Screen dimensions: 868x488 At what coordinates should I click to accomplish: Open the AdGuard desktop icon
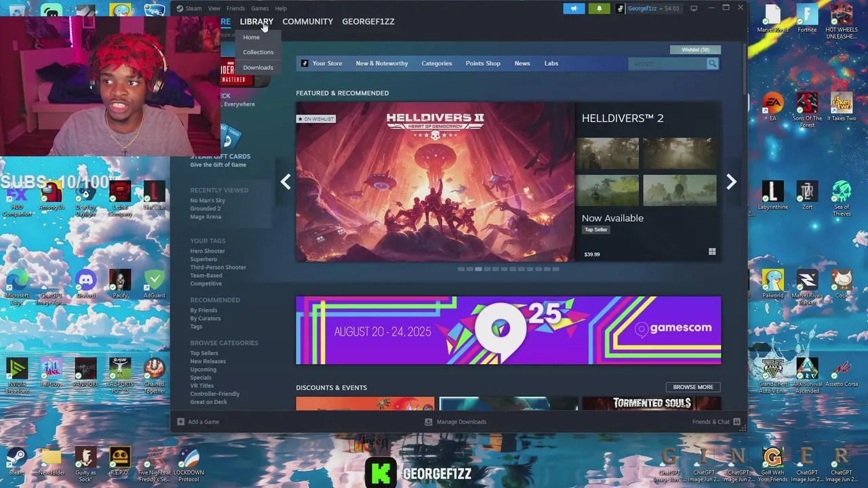(155, 284)
